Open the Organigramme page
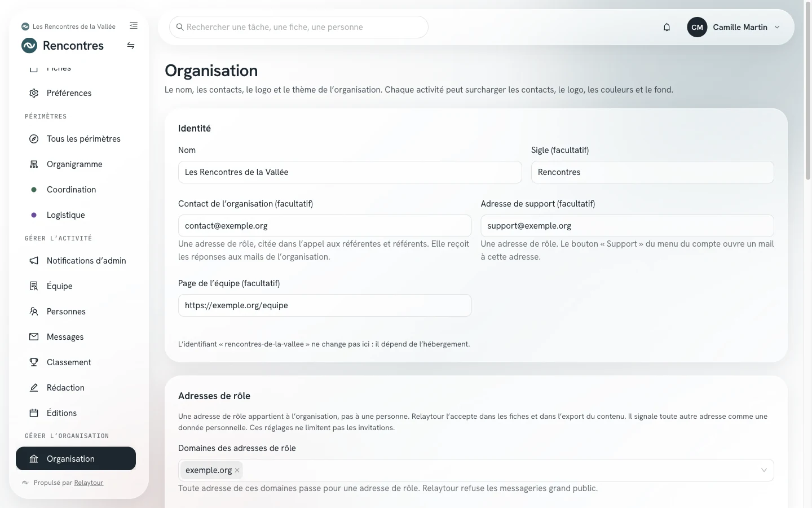The height and width of the screenshot is (508, 812). click(76, 164)
